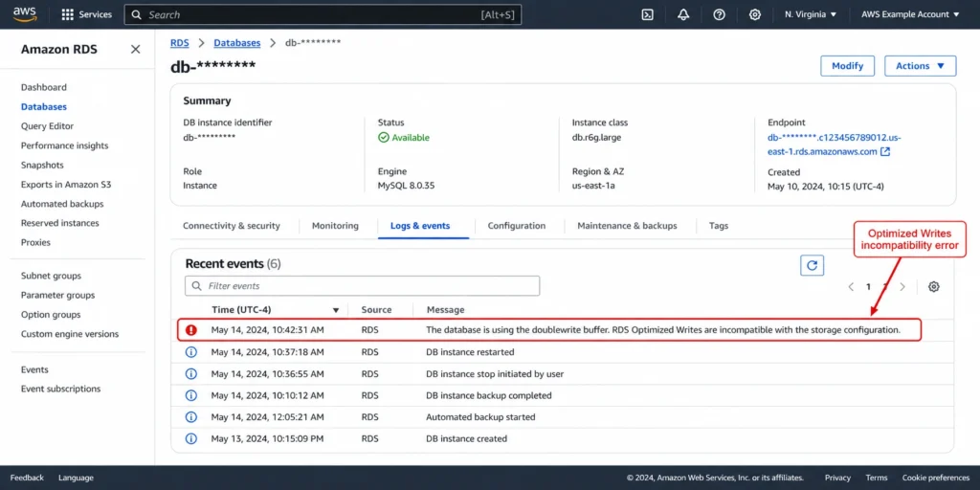This screenshot has width=980, height=490.
Task: Click the green Available status icon
Action: [x=384, y=138]
